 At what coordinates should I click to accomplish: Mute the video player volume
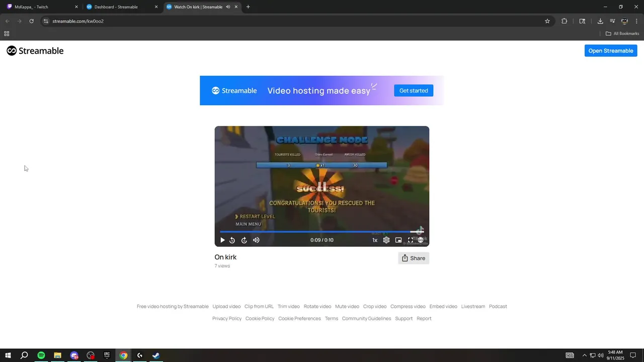pos(256,240)
